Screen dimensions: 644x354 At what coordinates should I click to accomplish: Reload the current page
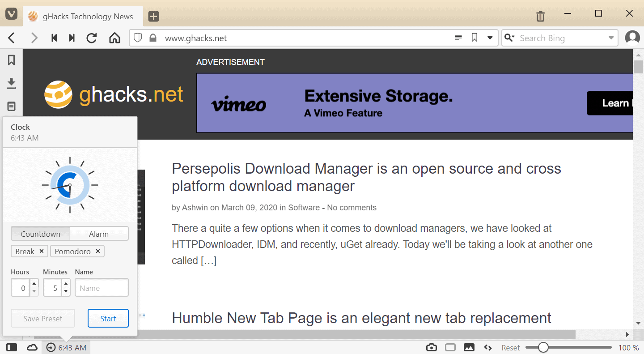(92, 38)
